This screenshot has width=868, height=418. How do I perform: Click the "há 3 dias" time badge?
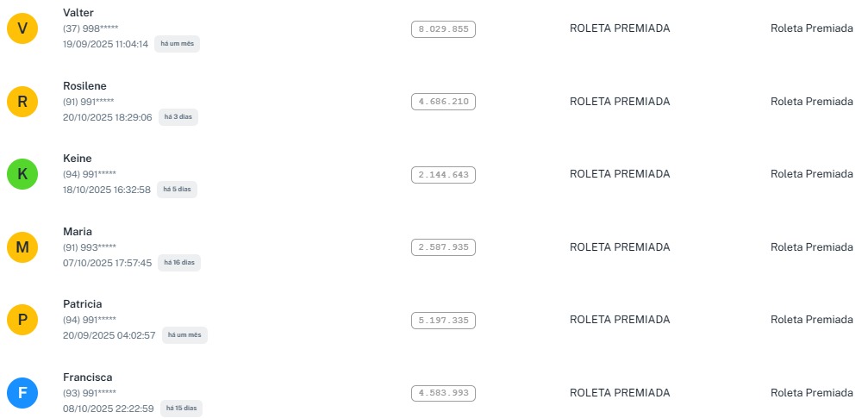pos(178,117)
